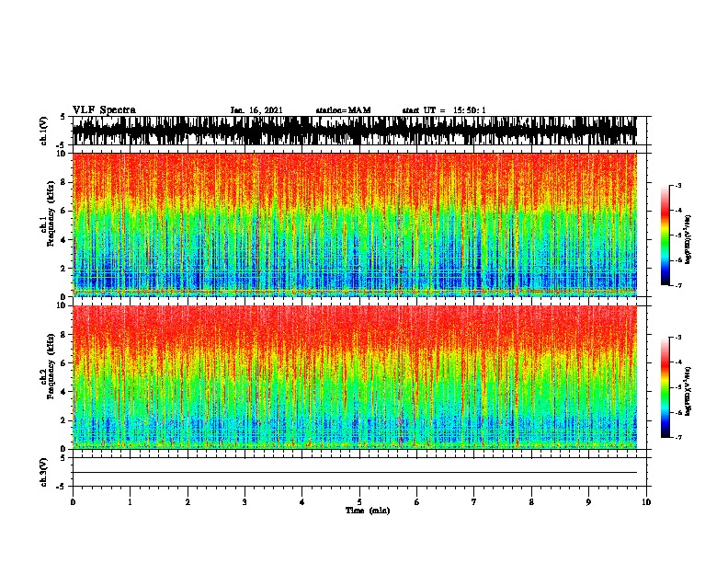
Task: Click the '2' kHz tick on ch.2 spectrogram
Action: (x=63, y=420)
